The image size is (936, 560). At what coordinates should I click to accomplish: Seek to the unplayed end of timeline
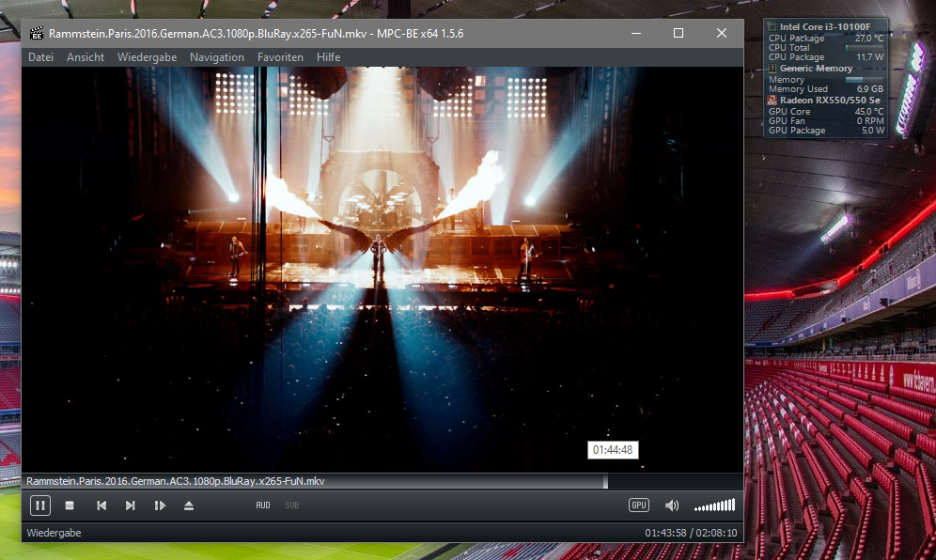pos(675,481)
